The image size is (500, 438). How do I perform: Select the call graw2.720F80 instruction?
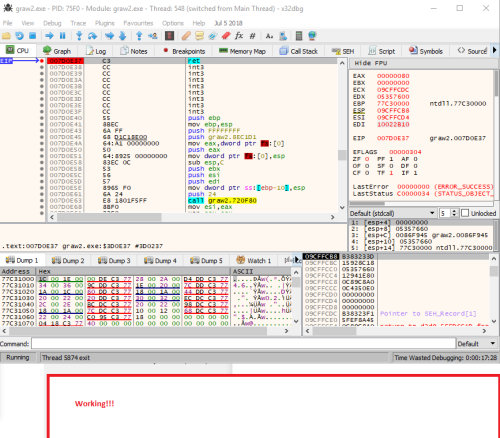click(x=222, y=200)
